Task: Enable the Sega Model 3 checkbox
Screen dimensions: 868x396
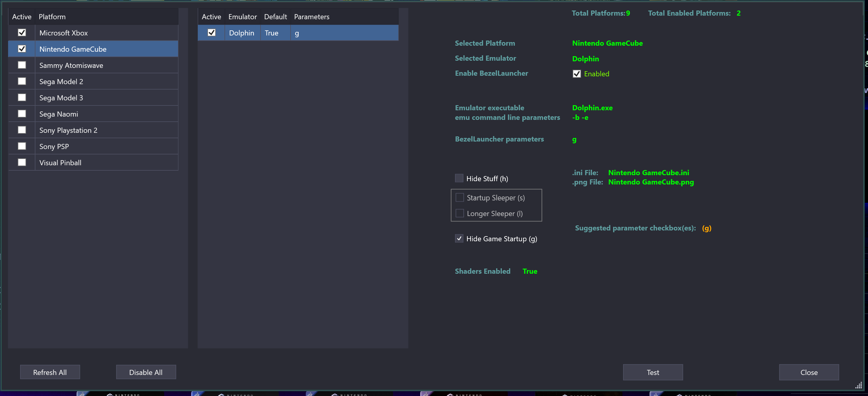Action: (x=22, y=97)
